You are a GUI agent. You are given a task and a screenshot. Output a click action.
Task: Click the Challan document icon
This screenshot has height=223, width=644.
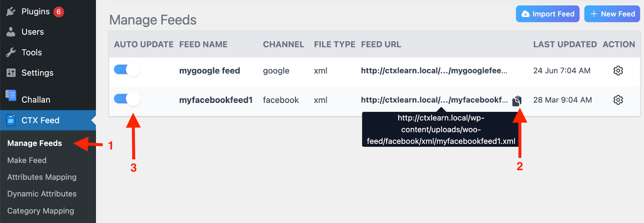point(11,96)
